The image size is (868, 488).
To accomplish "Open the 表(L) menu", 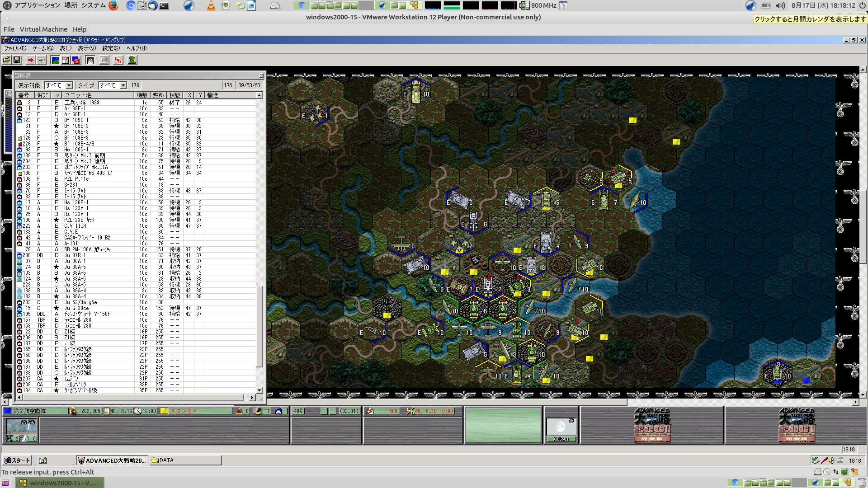I will (66, 48).
